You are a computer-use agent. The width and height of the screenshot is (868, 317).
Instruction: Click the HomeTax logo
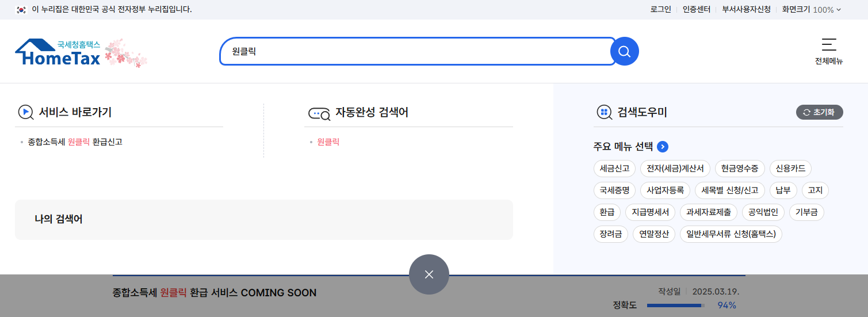pyautogui.click(x=58, y=52)
